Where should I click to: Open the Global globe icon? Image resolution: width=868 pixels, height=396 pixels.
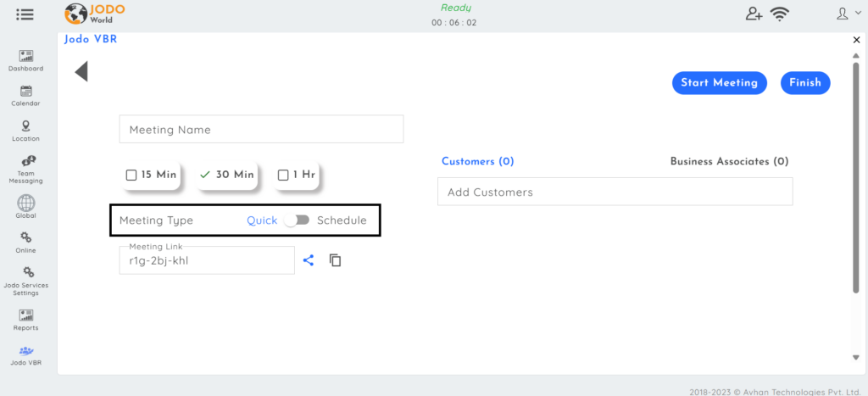[26, 203]
